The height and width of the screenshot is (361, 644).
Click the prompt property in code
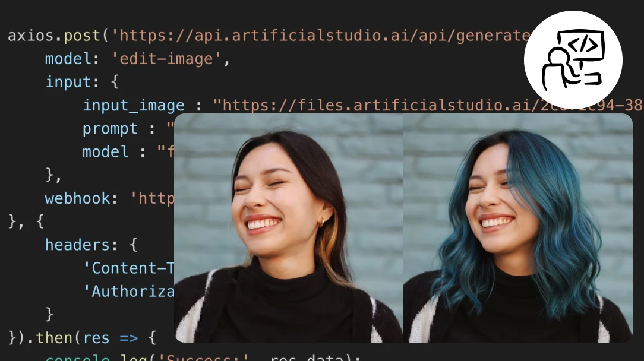click(110, 129)
